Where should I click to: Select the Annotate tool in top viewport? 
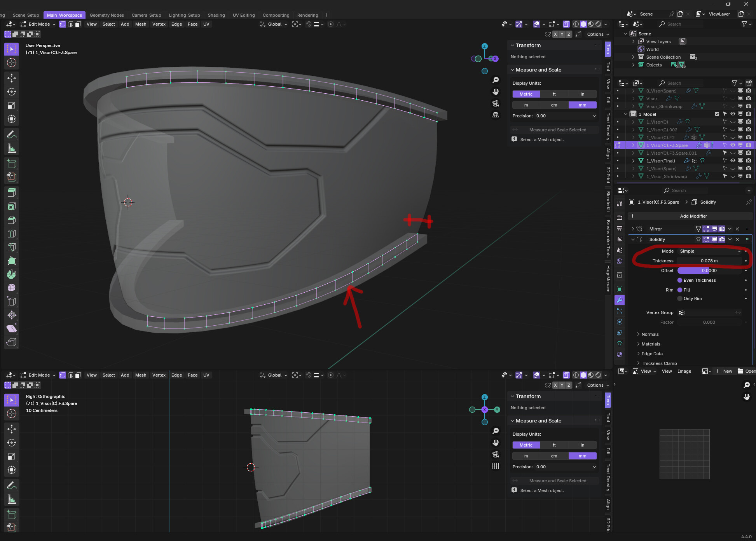pyautogui.click(x=12, y=135)
